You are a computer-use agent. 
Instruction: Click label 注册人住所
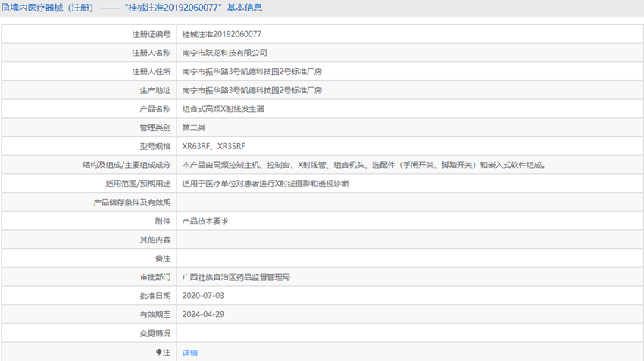[x=151, y=71]
